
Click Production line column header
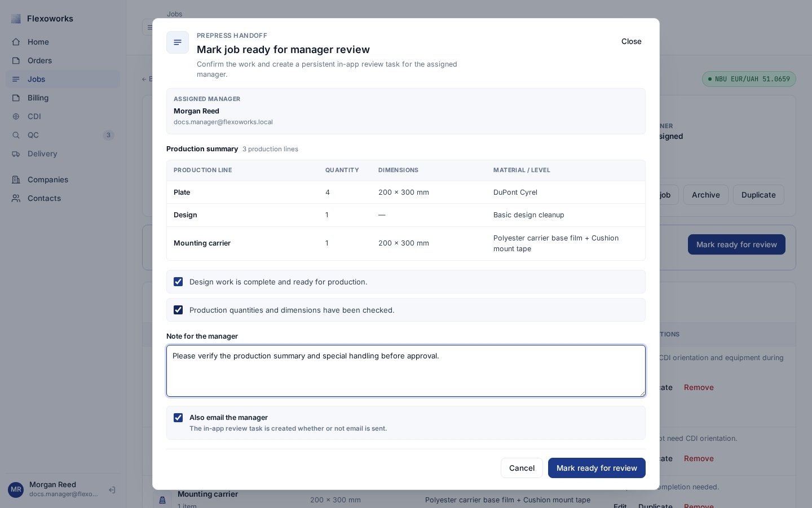point(202,170)
